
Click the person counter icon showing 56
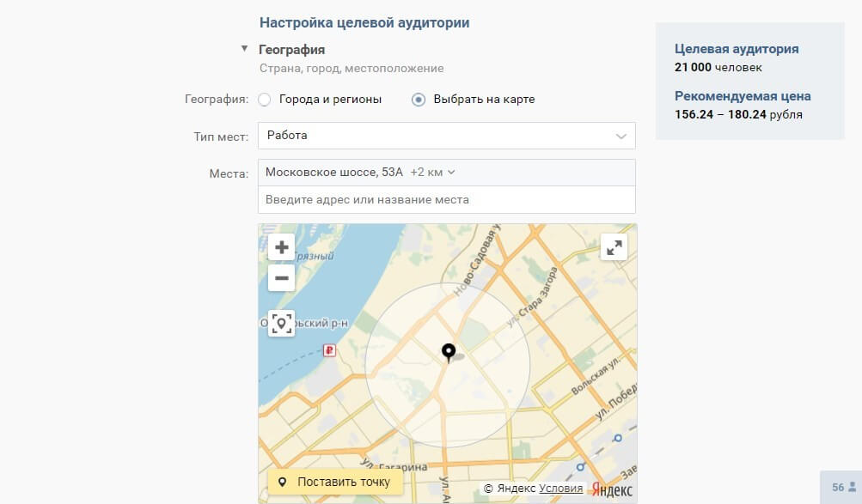[x=852, y=487]
